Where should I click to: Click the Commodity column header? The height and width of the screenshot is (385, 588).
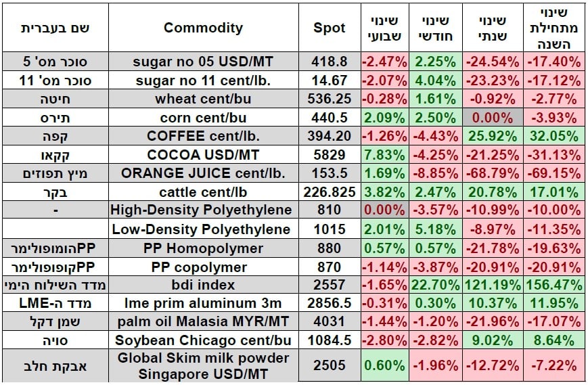[x=203, y=28]
